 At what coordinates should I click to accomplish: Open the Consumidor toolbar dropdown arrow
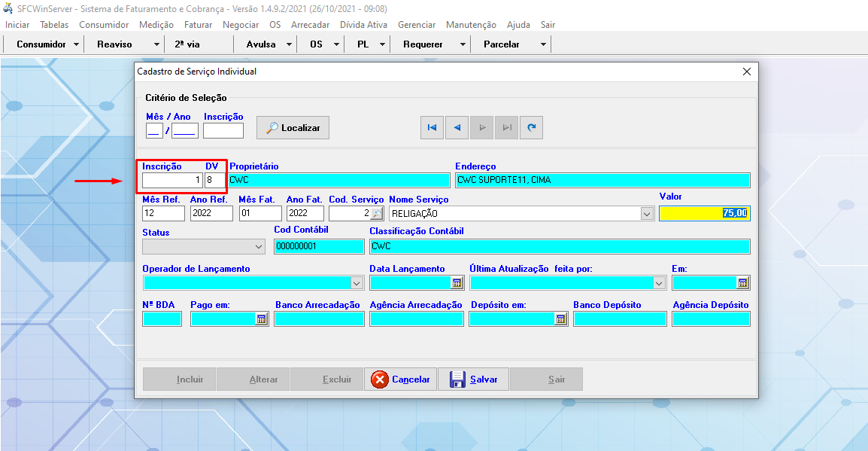coord(77,44)
